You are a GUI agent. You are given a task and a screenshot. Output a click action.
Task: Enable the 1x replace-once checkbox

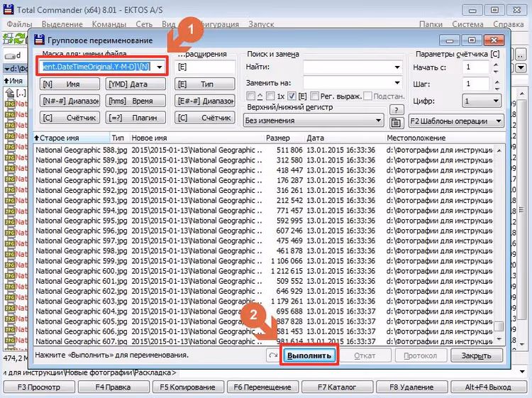[x=270, y=96]
